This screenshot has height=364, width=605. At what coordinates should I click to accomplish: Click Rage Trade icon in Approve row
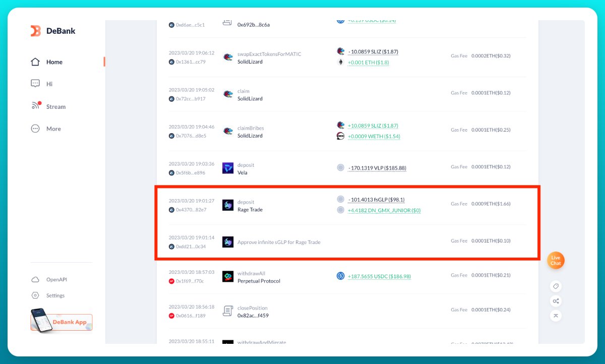(228, 242)
